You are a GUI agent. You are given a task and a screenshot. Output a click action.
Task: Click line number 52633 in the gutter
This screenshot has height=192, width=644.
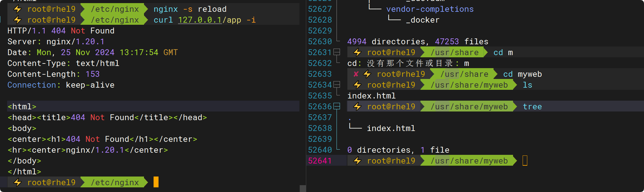tap(320, 74)
